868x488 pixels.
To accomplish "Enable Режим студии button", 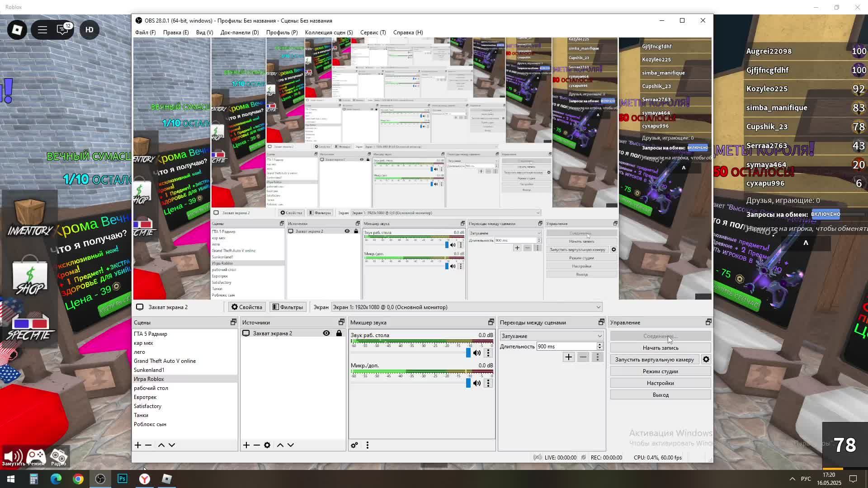I will (x=660, y=371).
